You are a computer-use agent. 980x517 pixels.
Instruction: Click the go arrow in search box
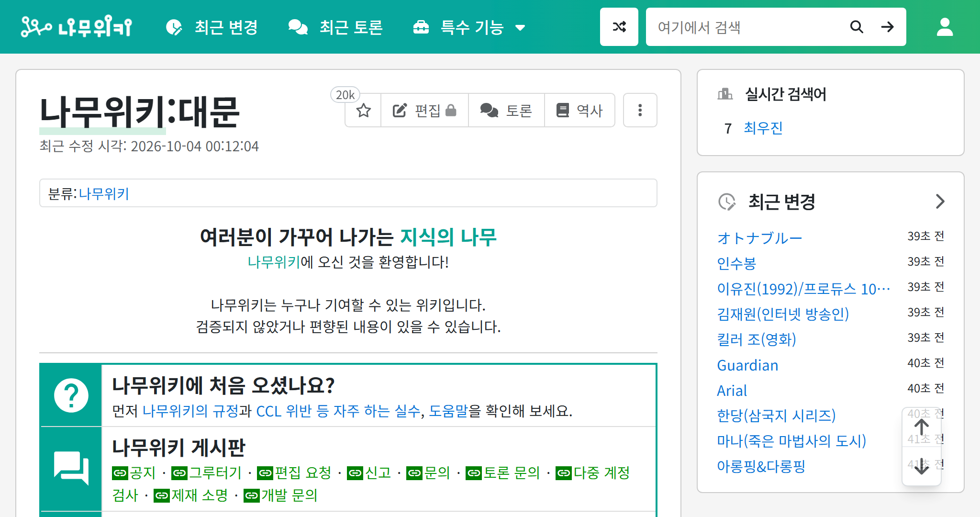(888, 27)
